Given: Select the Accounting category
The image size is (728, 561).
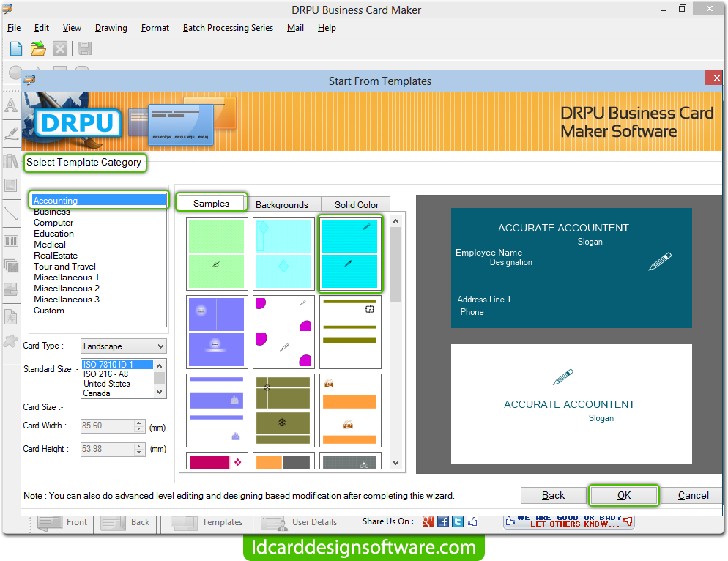Looking at the screenshot, I should (99, 200).
